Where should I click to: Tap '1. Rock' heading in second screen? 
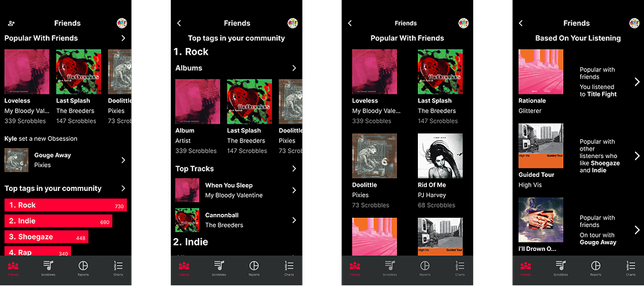[191, 52]
